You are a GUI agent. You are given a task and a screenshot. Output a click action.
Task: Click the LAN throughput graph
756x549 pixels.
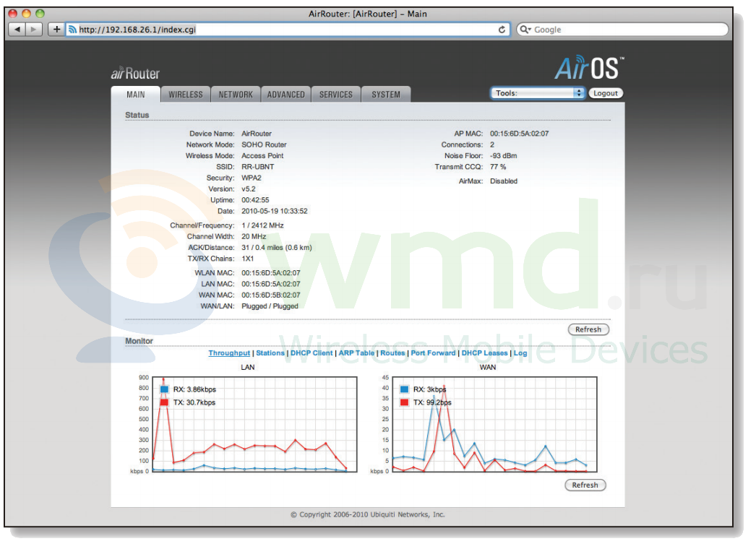(x=254, y=424)
